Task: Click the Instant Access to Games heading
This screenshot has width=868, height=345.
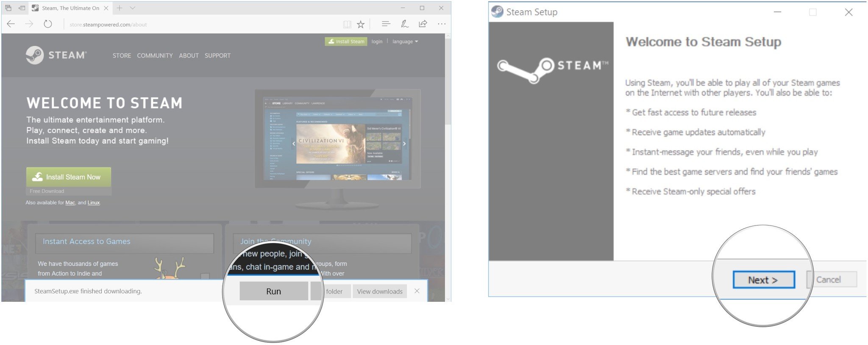Action: pos(86,241)
